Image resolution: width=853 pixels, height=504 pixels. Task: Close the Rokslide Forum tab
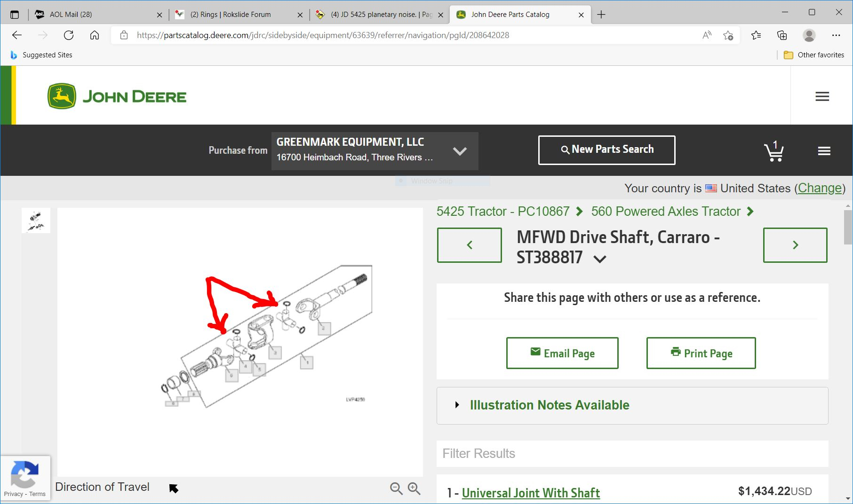pyautogui.click(x=300, y=15)
